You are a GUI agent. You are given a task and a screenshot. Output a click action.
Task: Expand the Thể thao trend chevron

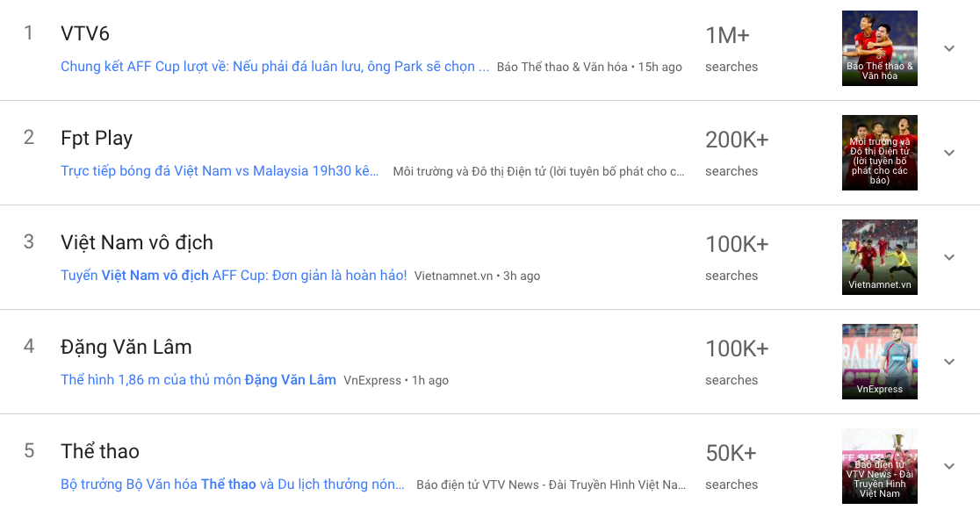[949, 466]
